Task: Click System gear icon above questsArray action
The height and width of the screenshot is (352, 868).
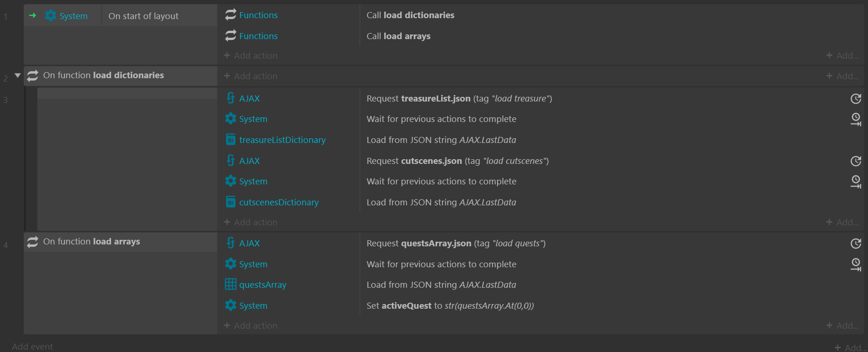Action: [x=231, y=264]
